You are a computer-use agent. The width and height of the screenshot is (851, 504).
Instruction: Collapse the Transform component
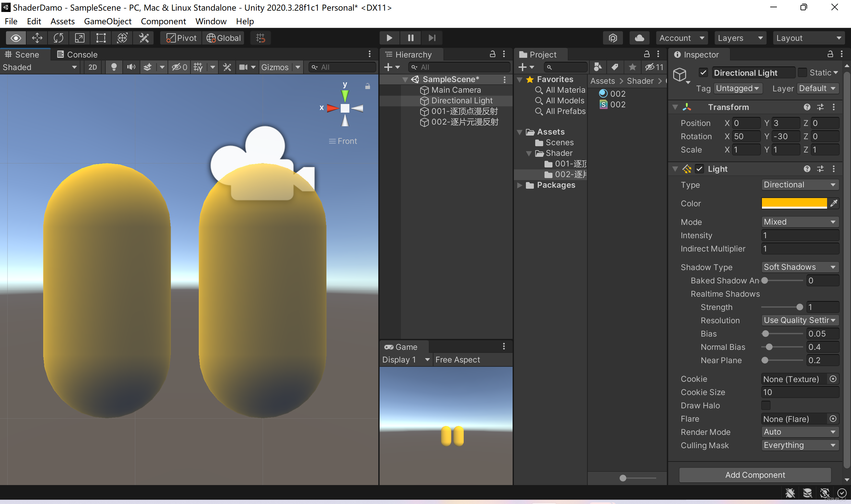[675, 107]
